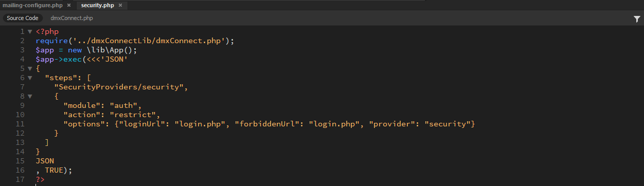Collapse the code fold at line 5
The width and height of the screenshot is (644, 186).
point(30,69)
